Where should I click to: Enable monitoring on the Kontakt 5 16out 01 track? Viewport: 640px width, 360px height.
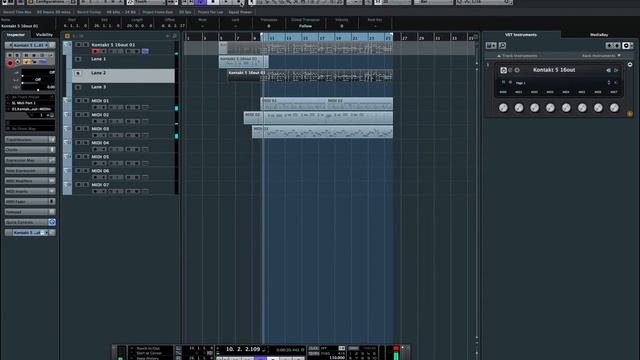pyautogui.click(x=103, y=51)
